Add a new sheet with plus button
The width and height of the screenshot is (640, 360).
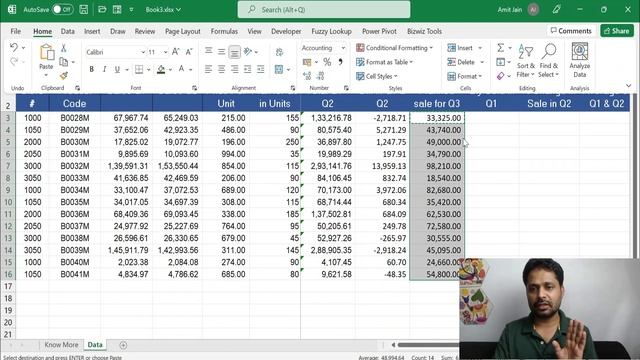coord(123,345)
